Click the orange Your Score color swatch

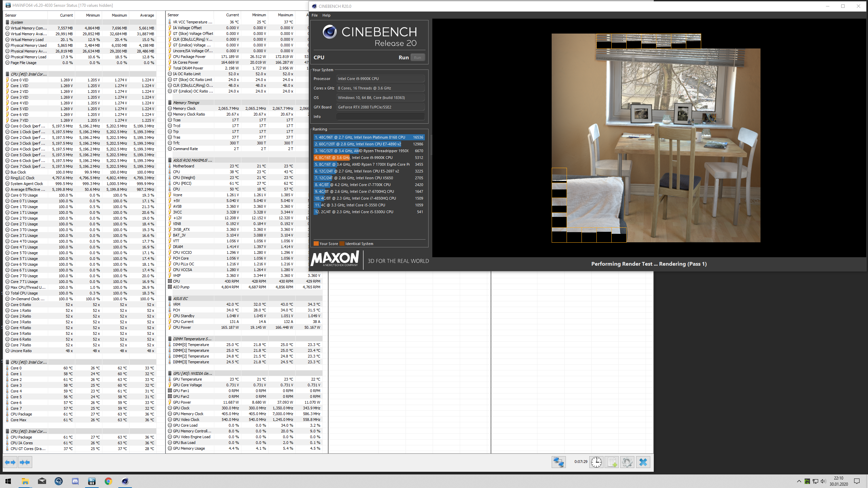(316, 244)
